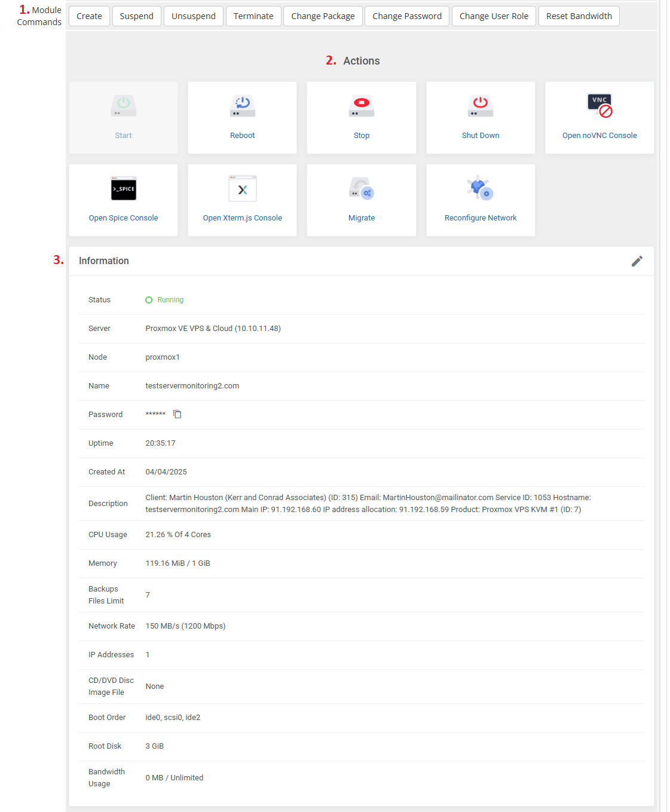Click the Reboot server icon
Viewport: 670px width, 812px height.
[243, 106]
